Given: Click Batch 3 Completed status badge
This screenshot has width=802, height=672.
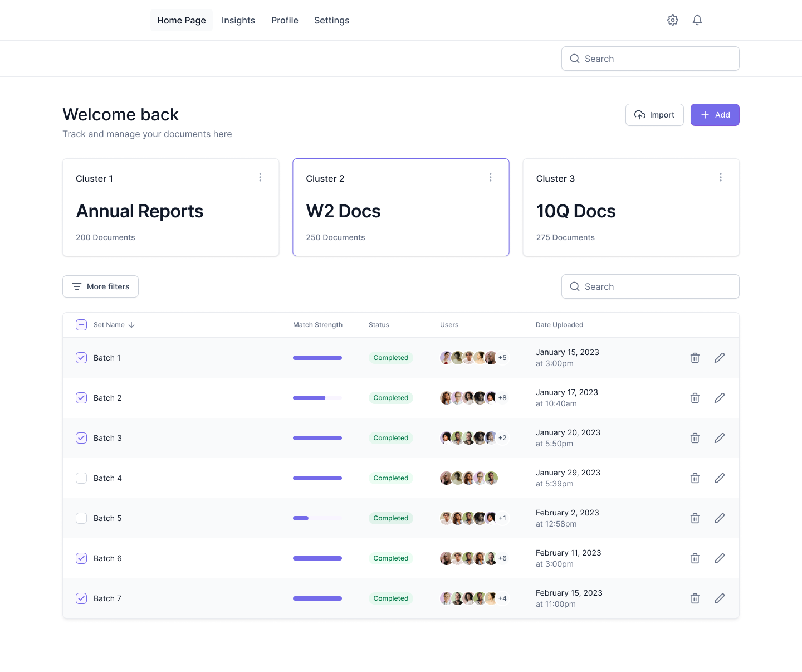Looking at the screenshot, I should pyautogui.click(x=391, y=438).
